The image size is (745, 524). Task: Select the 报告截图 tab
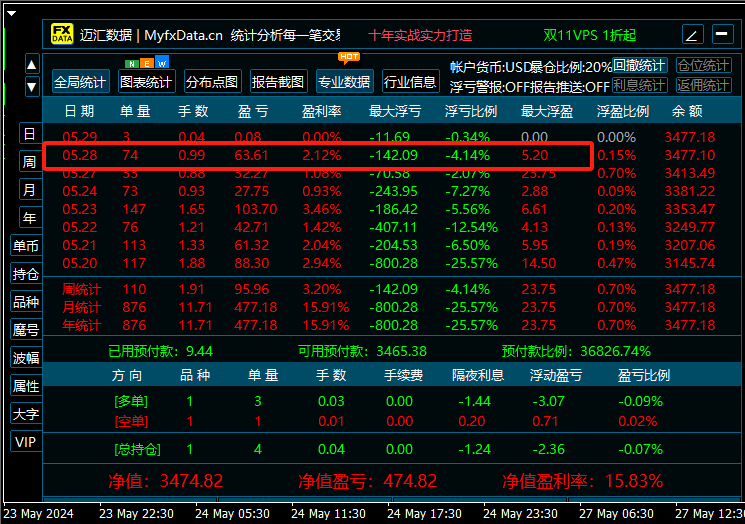[x=278, y=82]
